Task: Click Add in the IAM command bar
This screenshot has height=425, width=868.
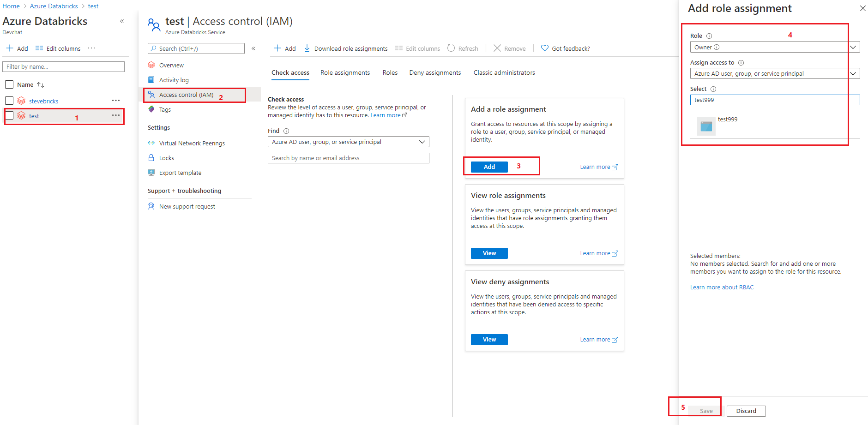Action: point(285,48)
